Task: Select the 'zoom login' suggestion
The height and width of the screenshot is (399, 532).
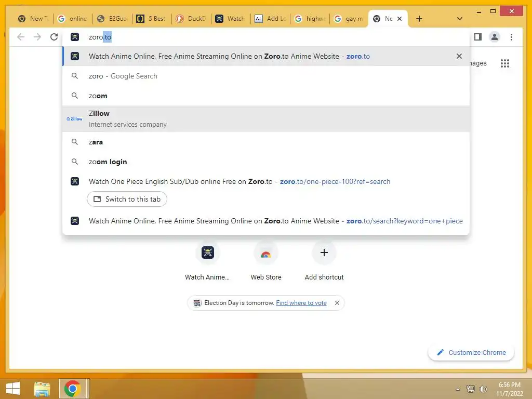Action: tap(266, 162)
